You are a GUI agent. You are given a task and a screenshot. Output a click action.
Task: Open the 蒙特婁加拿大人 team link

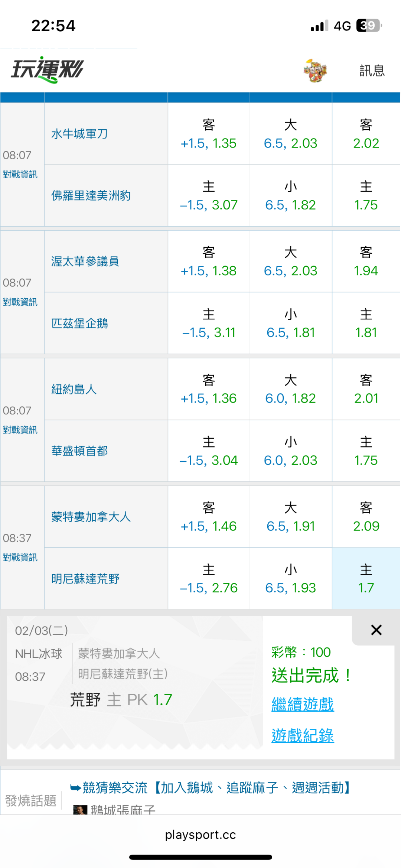pyautogui.click(x=91, y=517)
